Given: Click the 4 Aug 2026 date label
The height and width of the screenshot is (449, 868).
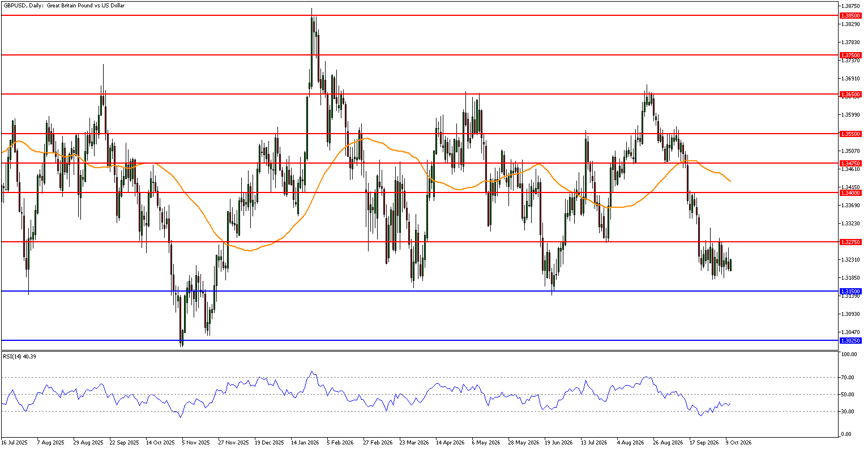Looking at the screenshot, I should [x=630, y=442].
